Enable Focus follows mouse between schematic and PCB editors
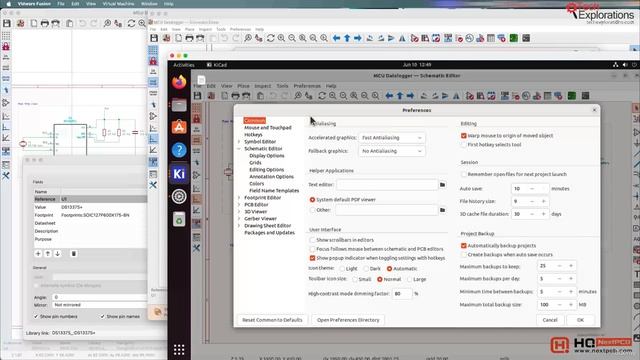The image size is (640, 360). click(312, 249)
